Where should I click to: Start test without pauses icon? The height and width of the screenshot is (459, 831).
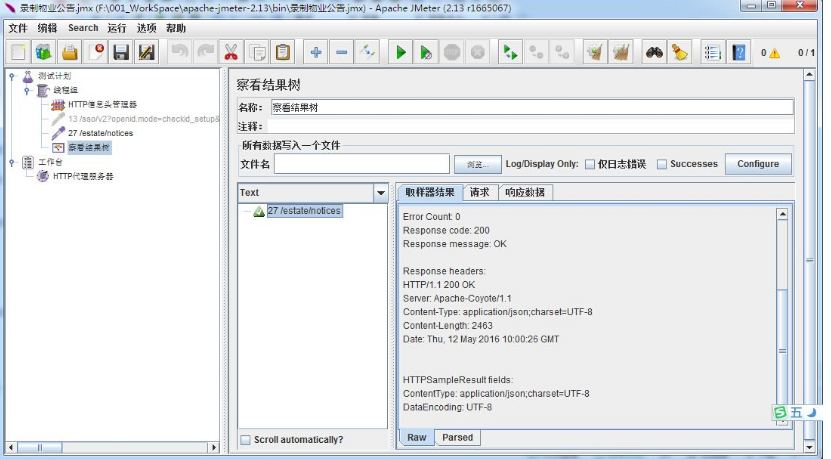(426, 52)
